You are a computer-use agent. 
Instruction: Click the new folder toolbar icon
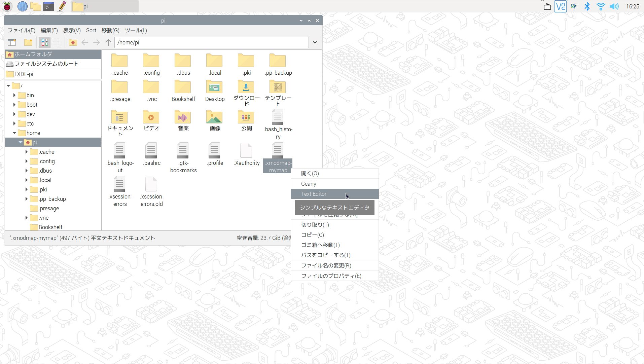[28, 42]
